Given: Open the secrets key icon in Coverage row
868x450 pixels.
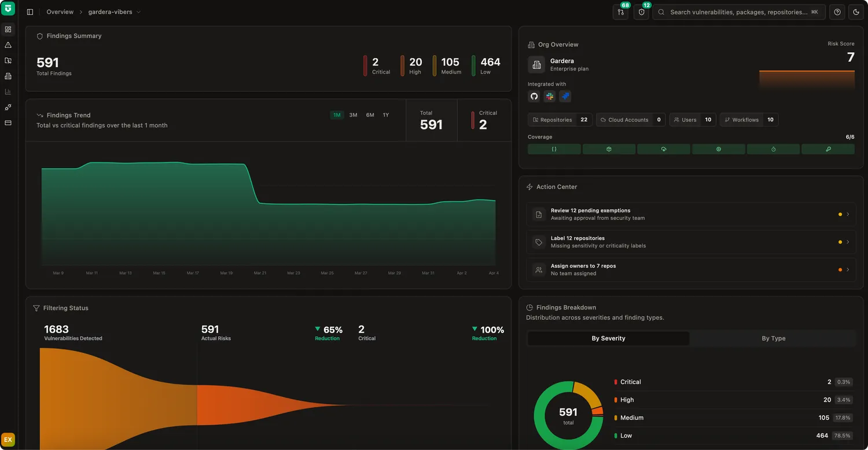Looking at the screenshot, I should click(x=827, y=149).
